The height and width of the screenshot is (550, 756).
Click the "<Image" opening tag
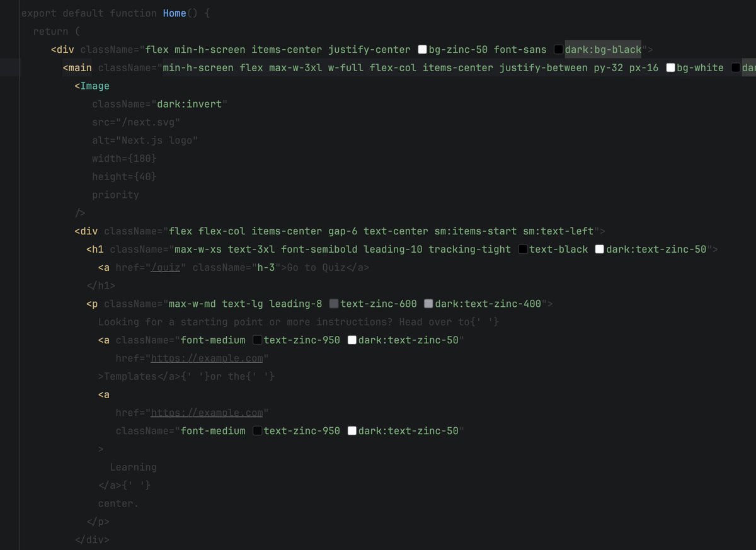click(x=92, y=86)
